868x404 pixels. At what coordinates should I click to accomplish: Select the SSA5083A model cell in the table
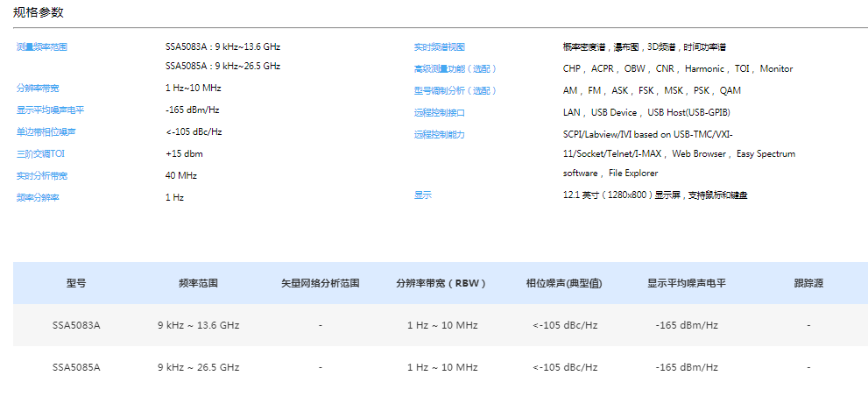tap(76, 325)
